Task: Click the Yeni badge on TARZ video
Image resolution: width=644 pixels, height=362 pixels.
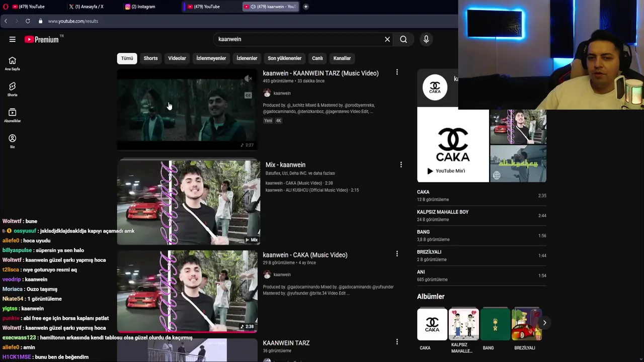Action: (268, 121)
